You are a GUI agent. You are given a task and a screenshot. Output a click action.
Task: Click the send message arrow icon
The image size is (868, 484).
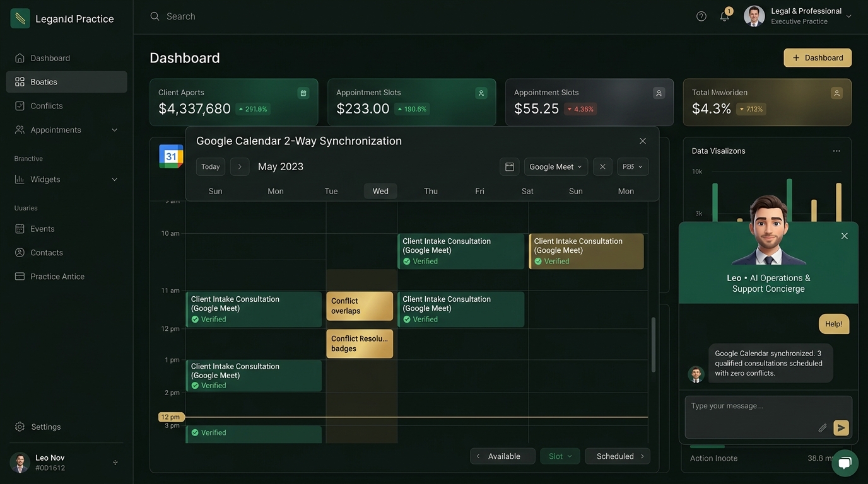(841, 428)
